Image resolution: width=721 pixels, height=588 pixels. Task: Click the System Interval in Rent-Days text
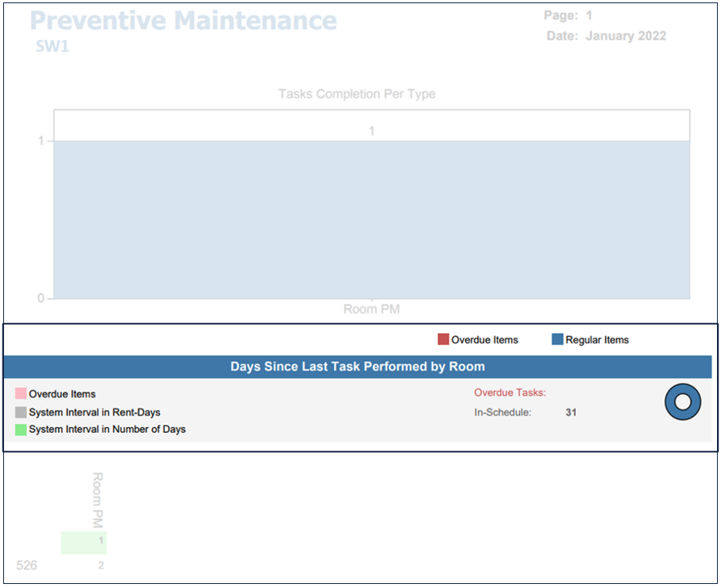point(94,412)
